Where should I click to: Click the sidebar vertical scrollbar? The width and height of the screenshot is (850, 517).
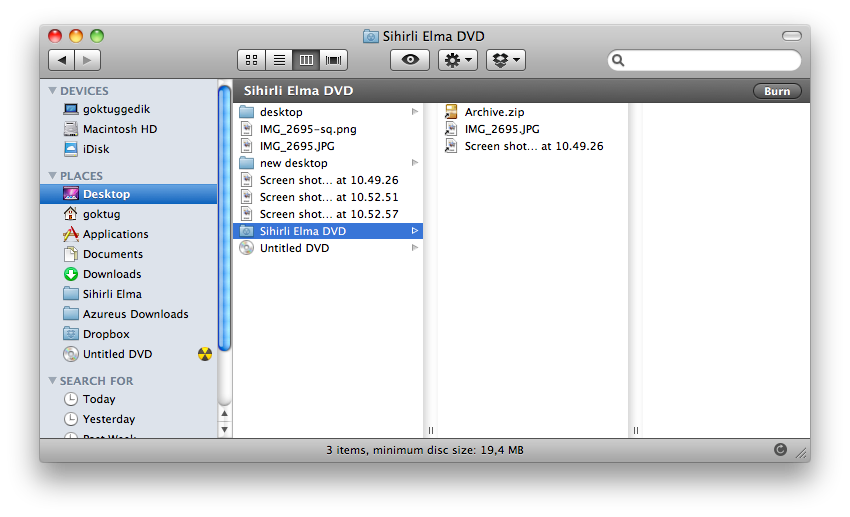coord(225,220)
